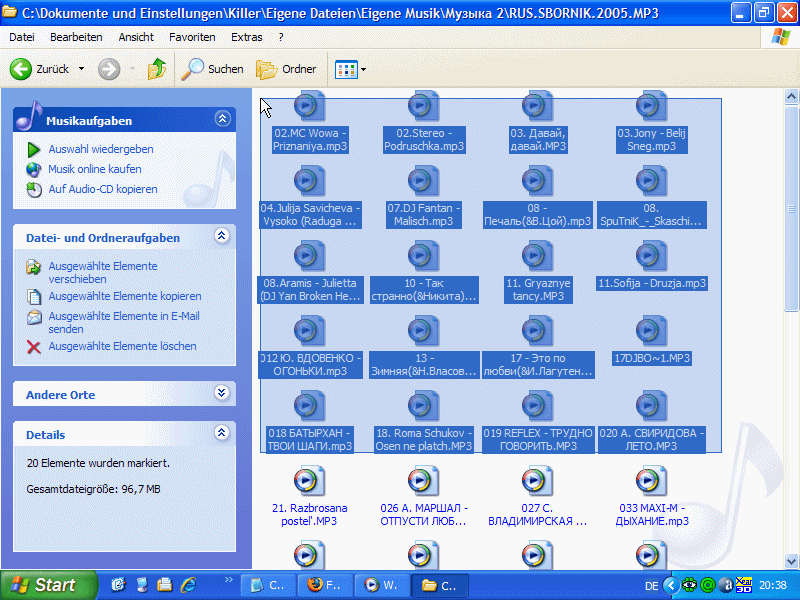
Task: Click the Auswahl wiedergeben link
Action: pos(100,149)
